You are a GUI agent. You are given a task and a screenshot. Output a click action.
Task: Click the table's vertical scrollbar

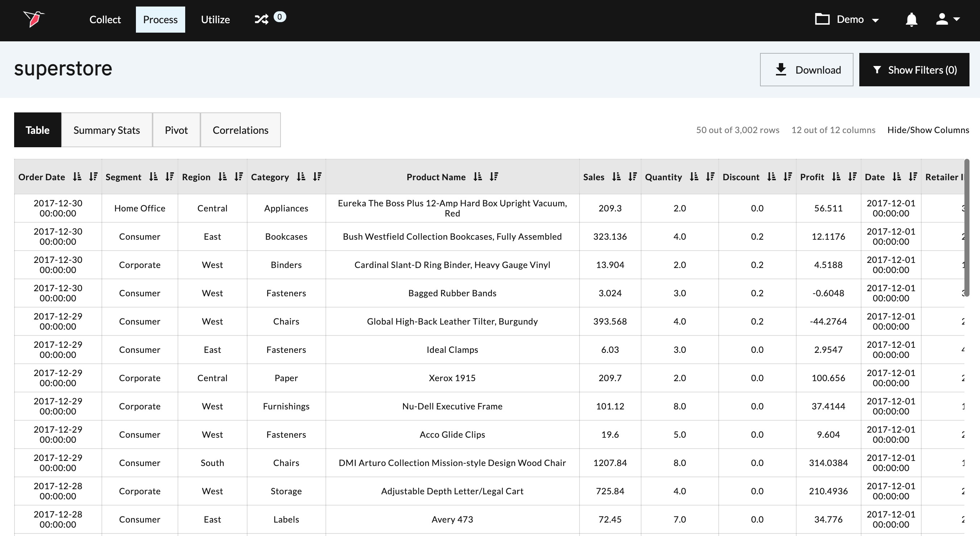(966, 228)
